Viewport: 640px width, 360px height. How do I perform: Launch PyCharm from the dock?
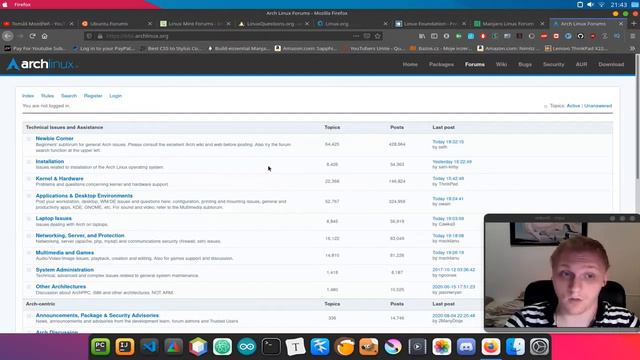[100, 347]
